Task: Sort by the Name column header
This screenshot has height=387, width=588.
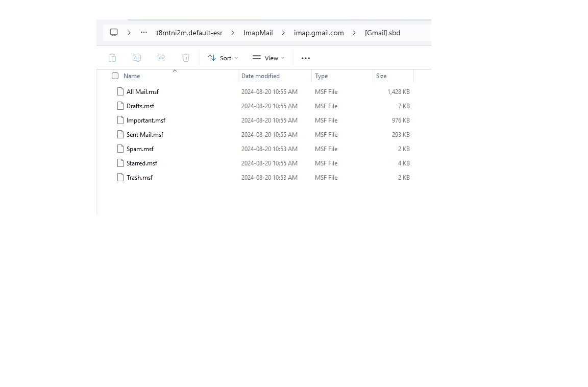Action: point(132,76)
